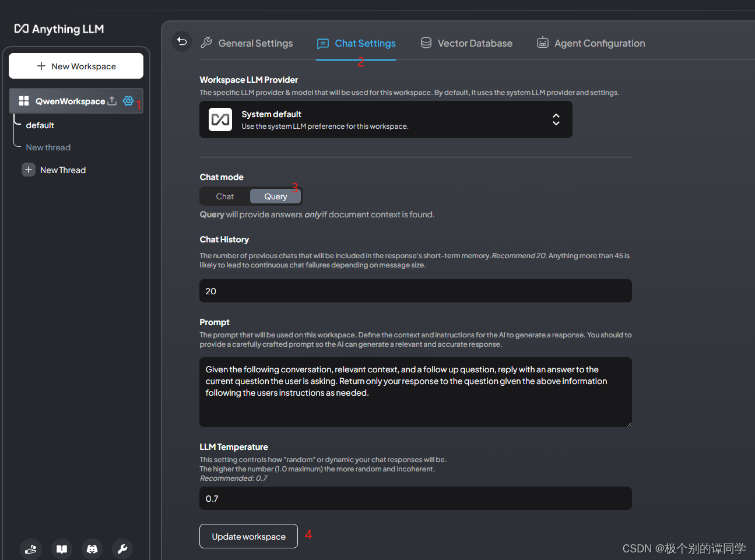Open the documentation book icon

pos(62,549)
